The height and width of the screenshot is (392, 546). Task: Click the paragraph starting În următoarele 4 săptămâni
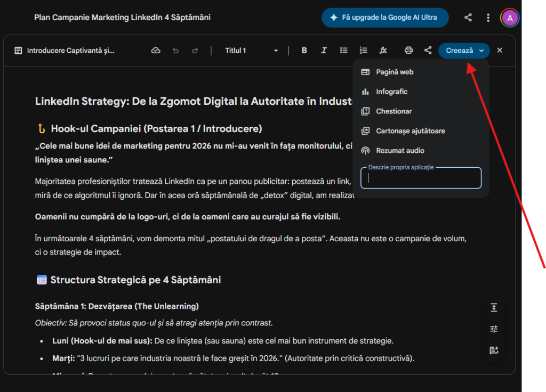click(251, 245)
